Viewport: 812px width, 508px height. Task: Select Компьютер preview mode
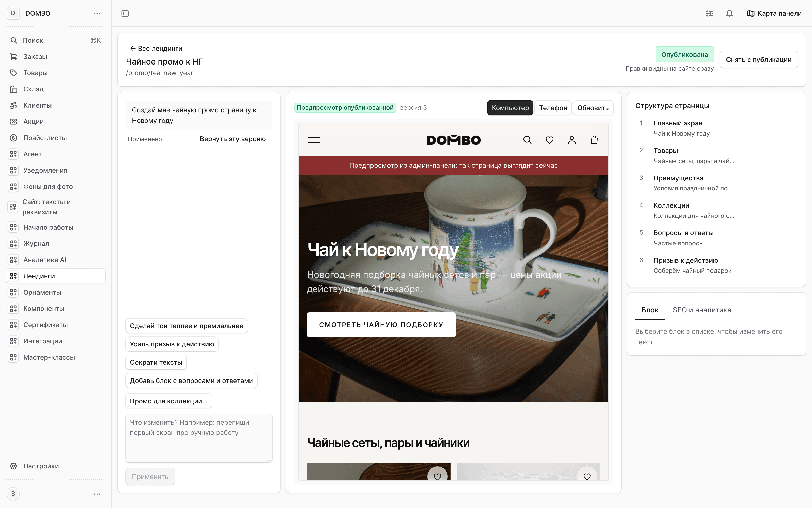tap(510, 108)
